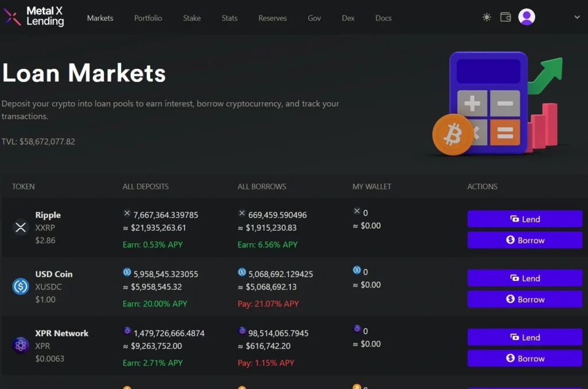Click the ALL DEPOSITS column header
This screenshot has height=389, width=588.
pyautogui.click(x=146, y=186)
